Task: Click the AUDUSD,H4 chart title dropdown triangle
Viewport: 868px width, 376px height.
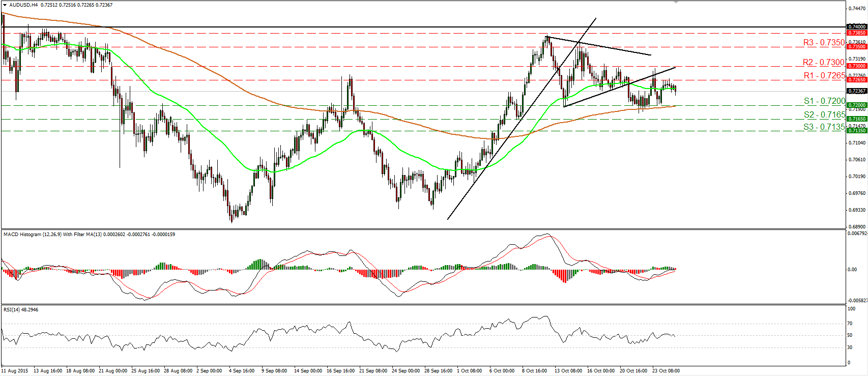Action: pyautogui.click(x=5, y=5)
